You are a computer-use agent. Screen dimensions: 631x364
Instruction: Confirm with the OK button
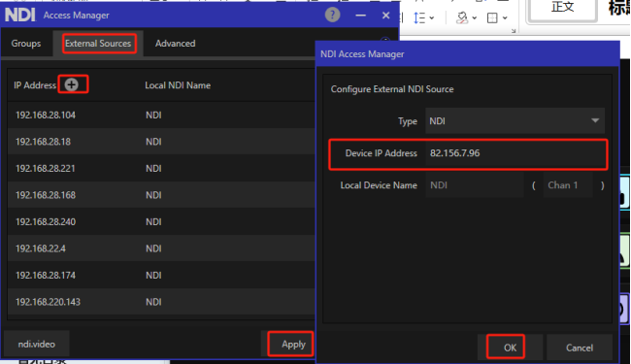point(510,347)
